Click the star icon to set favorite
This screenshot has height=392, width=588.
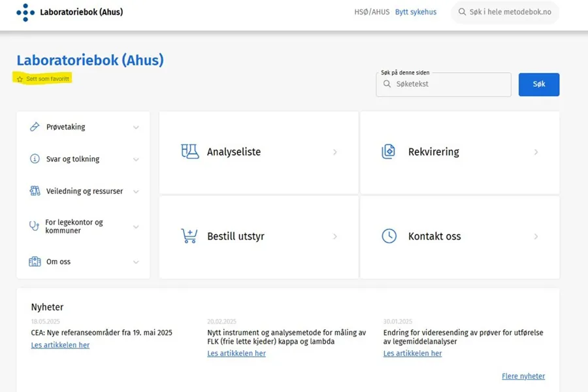[x=20, y=79]
